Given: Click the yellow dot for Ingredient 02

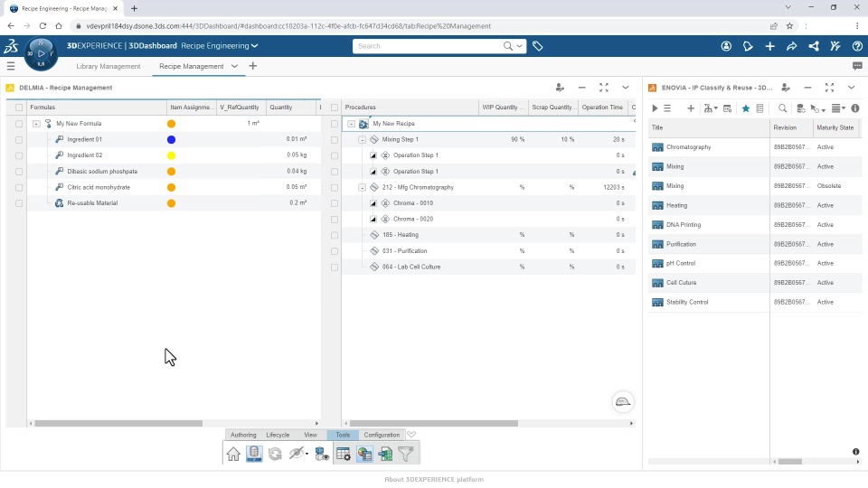Looking at the screenshot, I should point(171,155).
